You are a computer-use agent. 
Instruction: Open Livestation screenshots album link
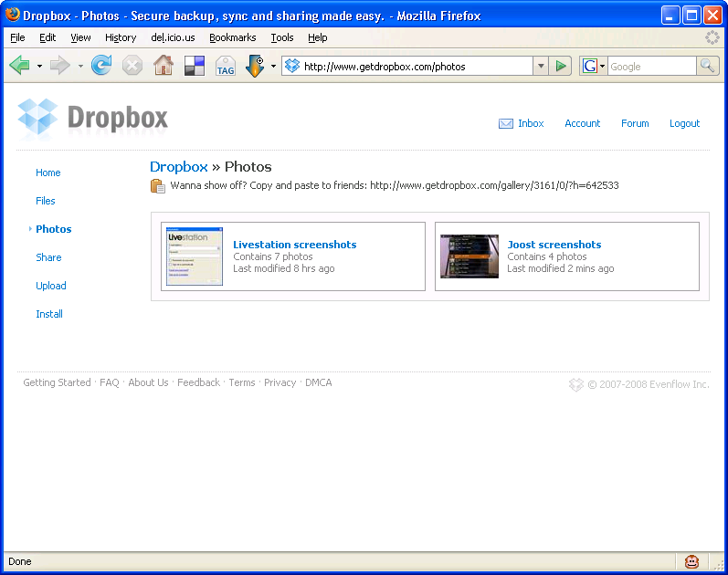[x=295, y=245]
